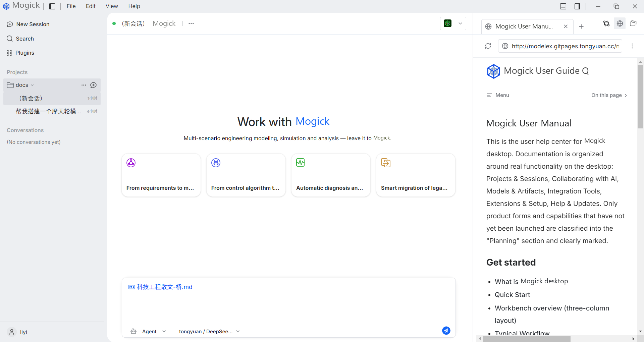Click the compare arrows icon in right panel
The height and width of the screenshot is (342, 644).
606,23
